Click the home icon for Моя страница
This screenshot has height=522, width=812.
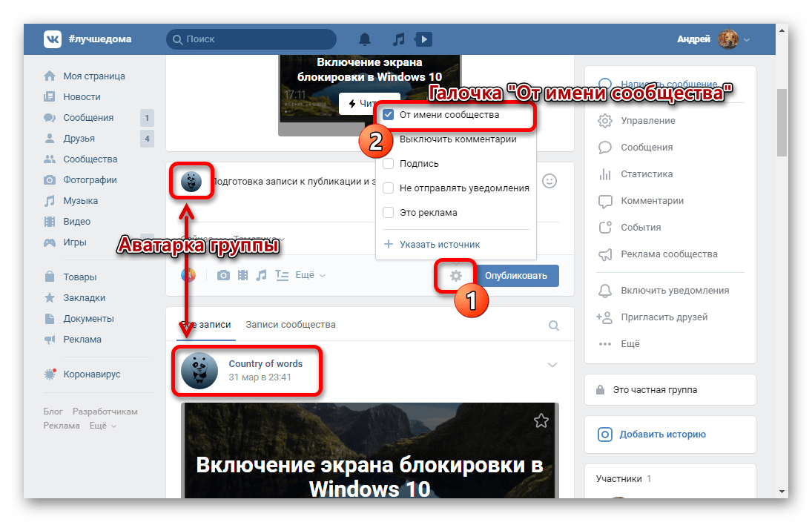pyautogui.click(x=50, y=76)
